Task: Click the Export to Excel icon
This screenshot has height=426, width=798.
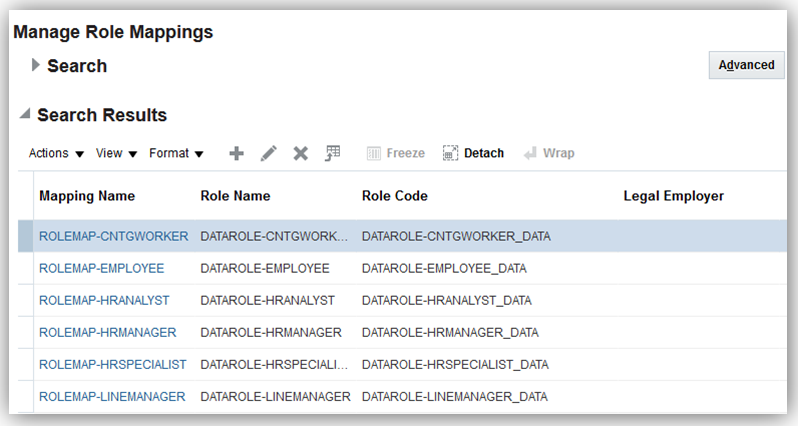Action: tap(333, 153)
